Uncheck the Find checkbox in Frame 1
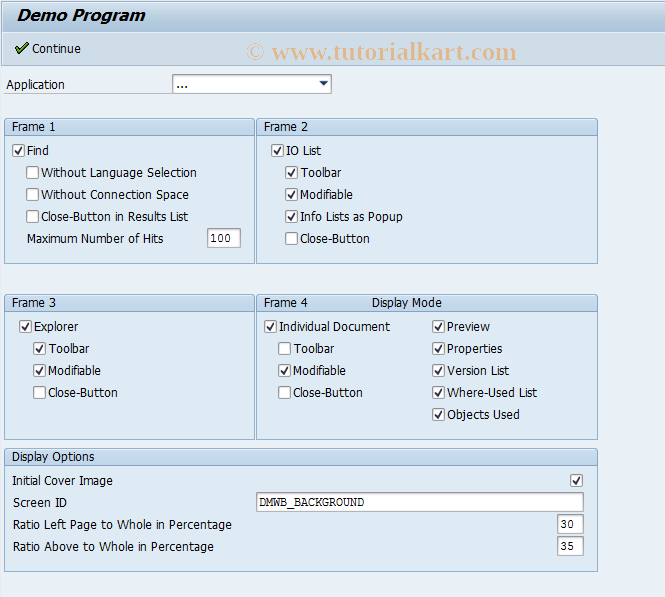Screen dimensions: 665x597 [18, 151]
